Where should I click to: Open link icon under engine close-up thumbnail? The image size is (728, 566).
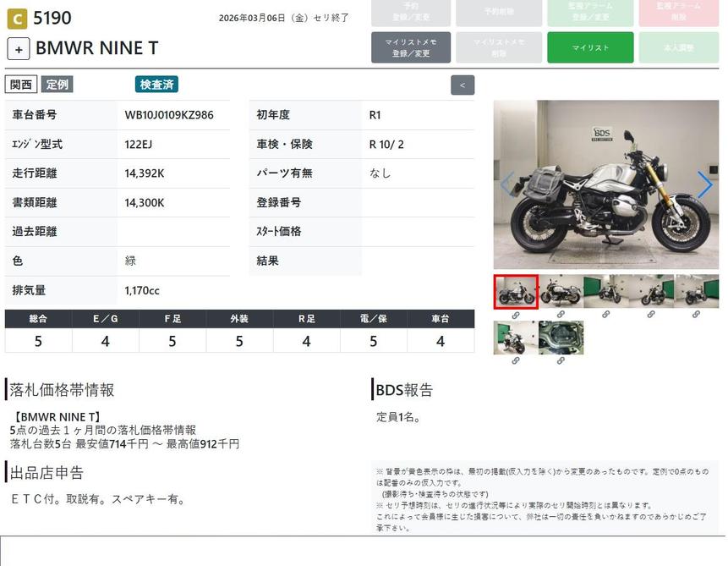(561, 360)
